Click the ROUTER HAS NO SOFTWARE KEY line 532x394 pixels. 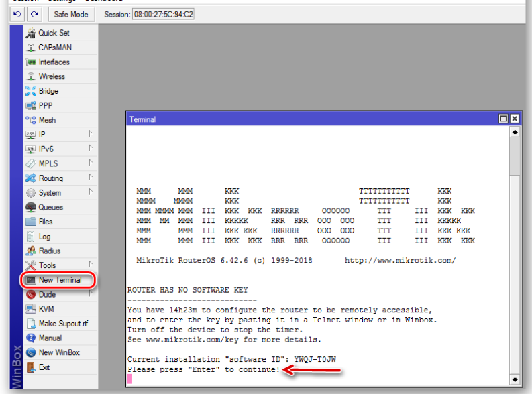188,290
